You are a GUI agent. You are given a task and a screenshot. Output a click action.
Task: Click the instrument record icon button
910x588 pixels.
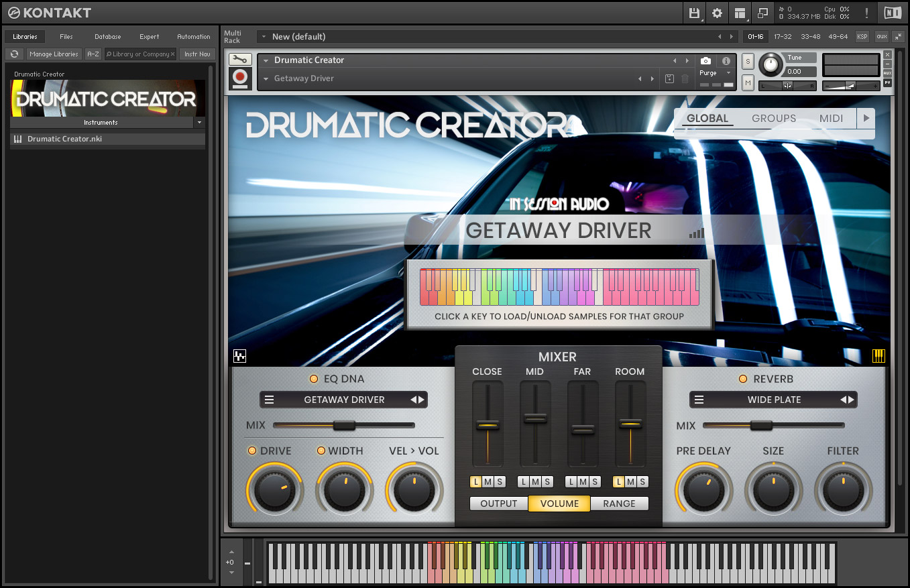pyautogui.click(x=240, y=78)
